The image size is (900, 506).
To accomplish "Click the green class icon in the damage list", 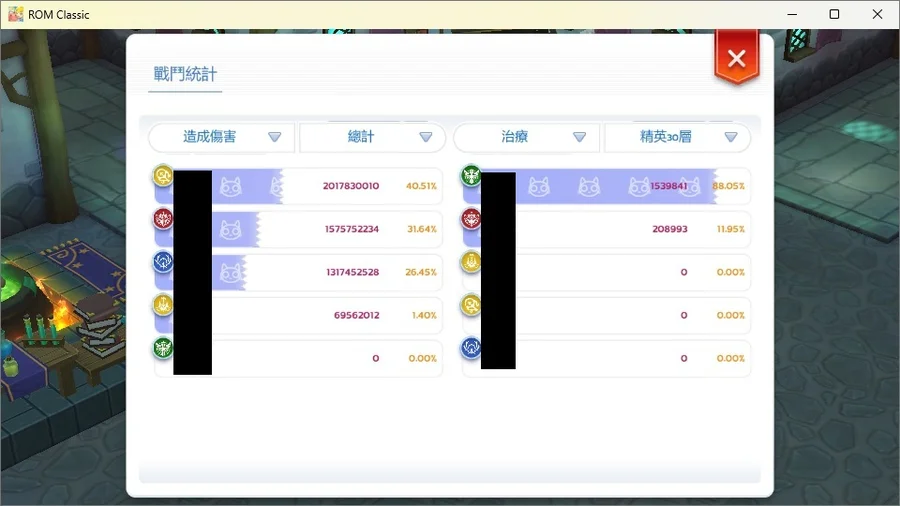I will 163,349.
